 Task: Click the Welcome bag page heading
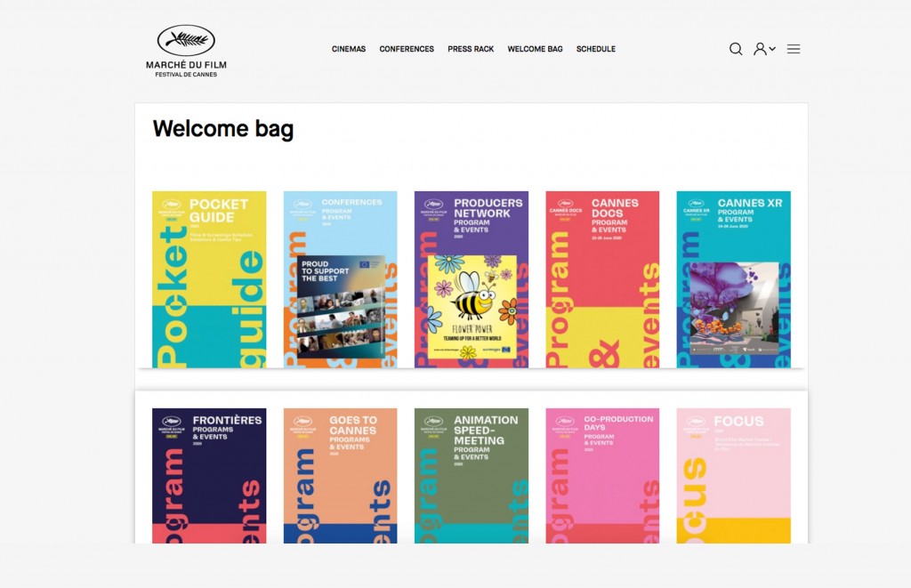point(223,129)
